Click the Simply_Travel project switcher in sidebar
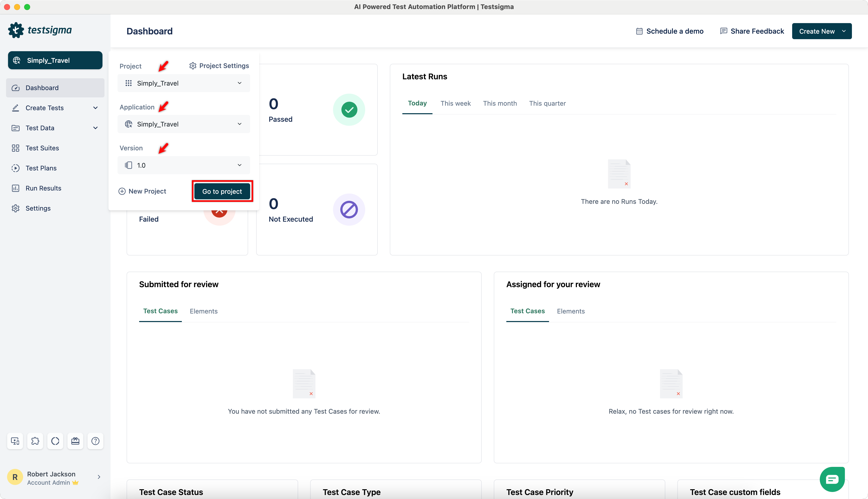Image resolution: width=868 pixels, height=499 pixels. (x=55, y=60)
